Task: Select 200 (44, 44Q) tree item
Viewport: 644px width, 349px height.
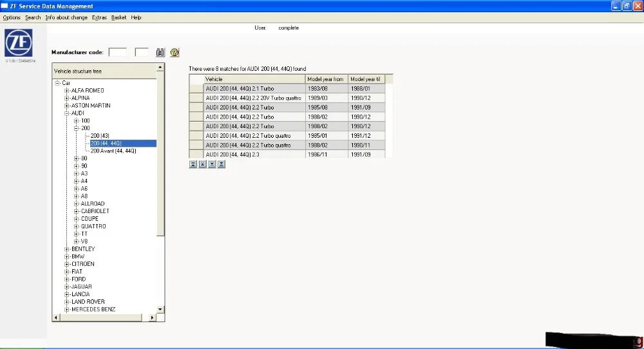Action: pyautogui.click(x=123, y=144)
